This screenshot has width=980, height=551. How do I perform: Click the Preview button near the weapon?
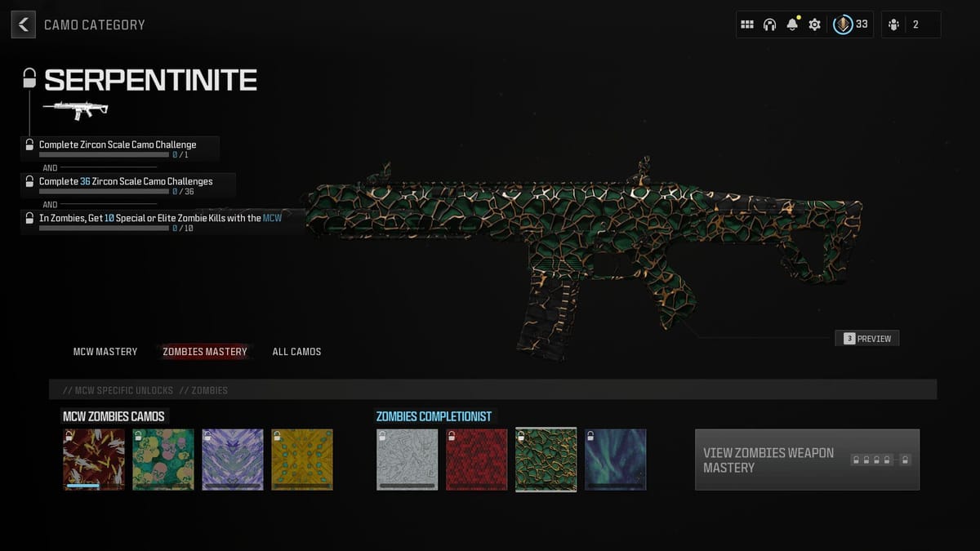pyautogui.click(x=867, y=338)
